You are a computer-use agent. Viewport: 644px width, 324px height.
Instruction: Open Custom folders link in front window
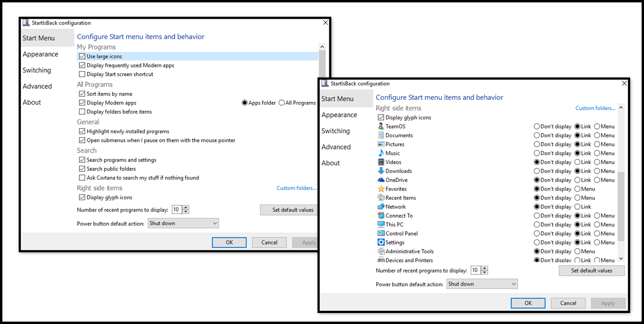(595, 108)
